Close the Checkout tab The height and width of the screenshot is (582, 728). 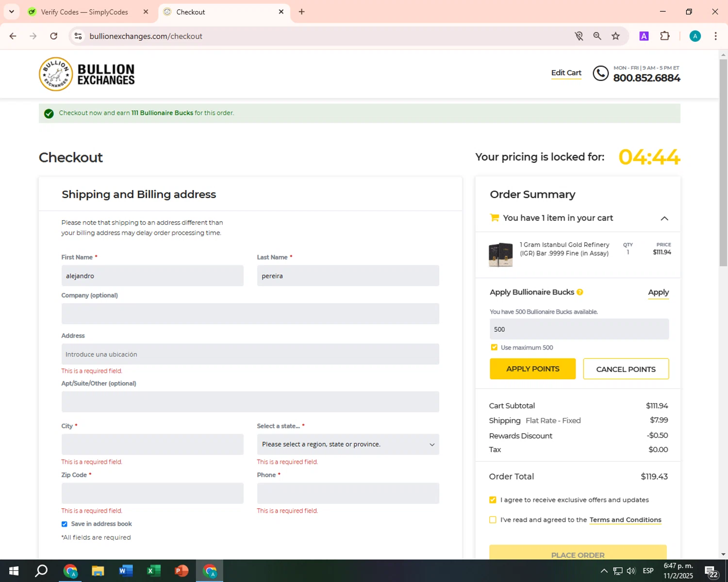[281, 12]
